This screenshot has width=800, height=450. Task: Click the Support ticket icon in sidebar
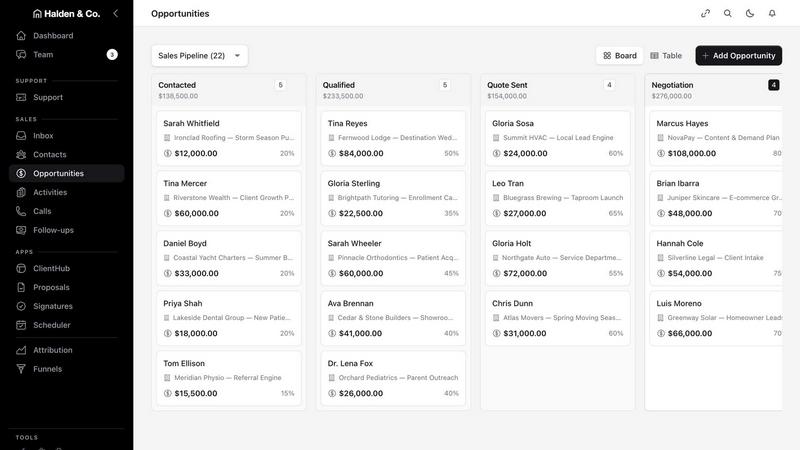pyautogui.click(x=21, y=97)
